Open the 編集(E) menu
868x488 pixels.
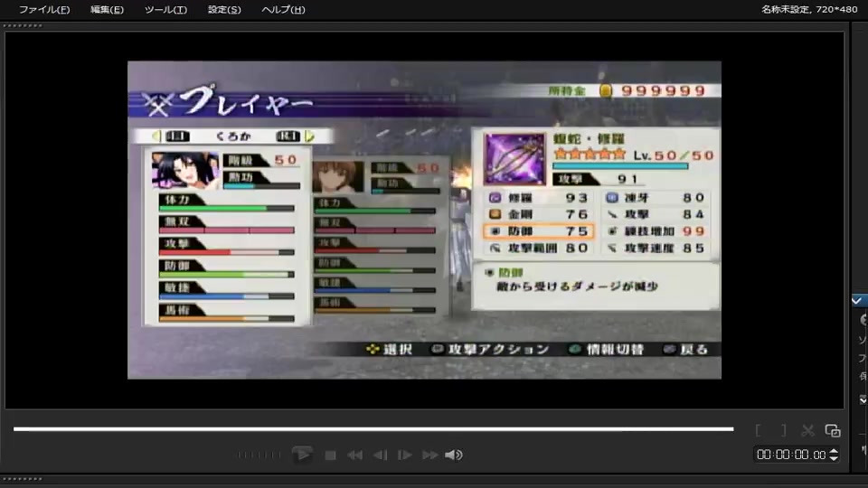pos(107,9)
